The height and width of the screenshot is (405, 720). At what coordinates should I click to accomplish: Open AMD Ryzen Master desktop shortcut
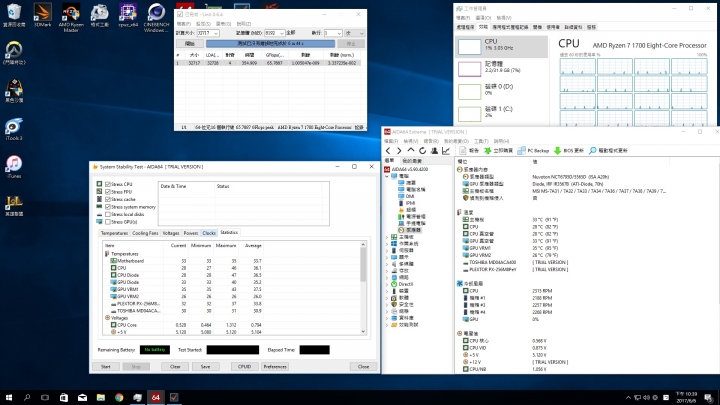point(71,17)
